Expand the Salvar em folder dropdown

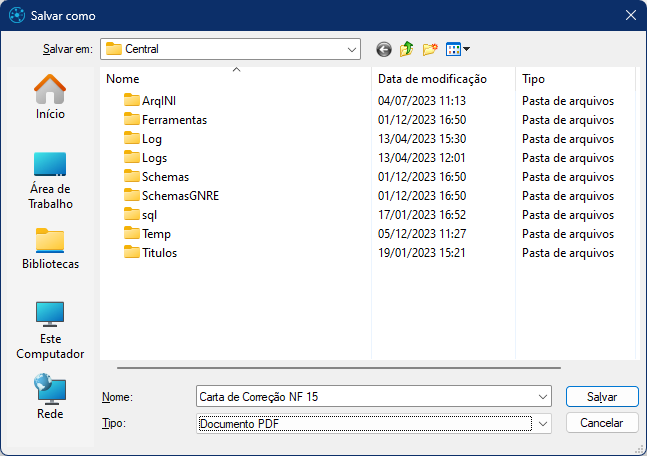click(352, 50)
